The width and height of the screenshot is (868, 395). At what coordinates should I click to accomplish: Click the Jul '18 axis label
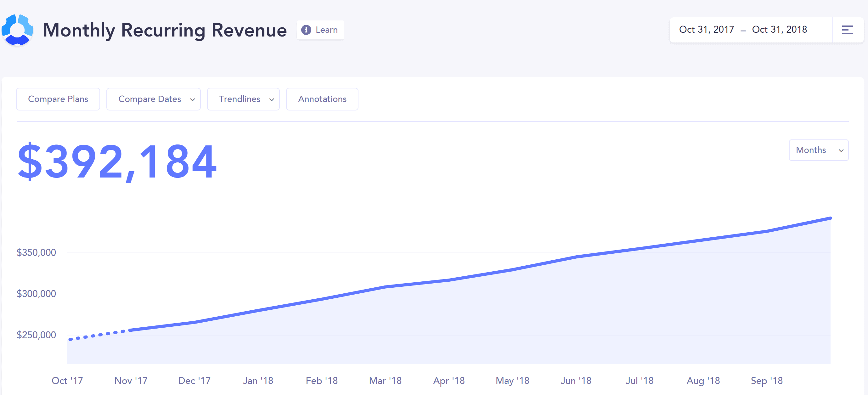(x=640, y=381)
